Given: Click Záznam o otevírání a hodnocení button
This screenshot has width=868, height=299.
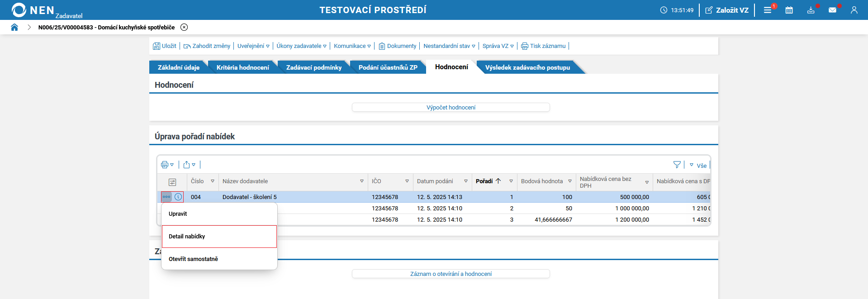Looking at the screenshot, I should [x=451, y=274].
